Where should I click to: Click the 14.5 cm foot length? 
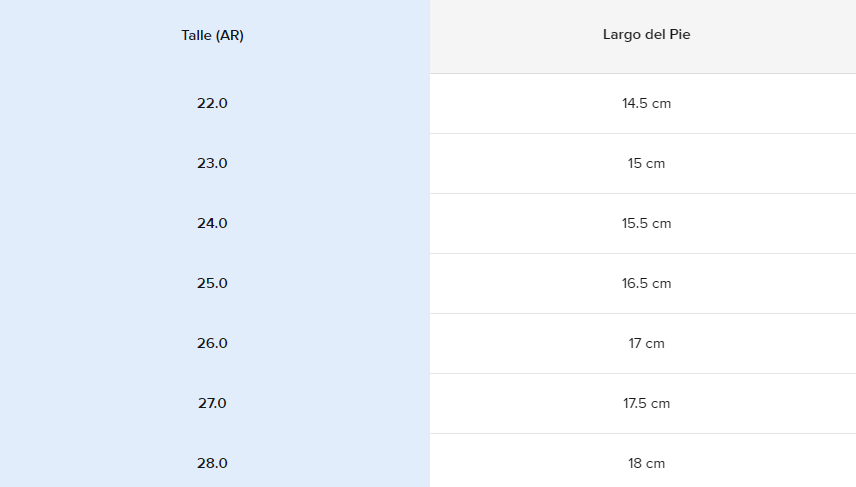(646, 103)
